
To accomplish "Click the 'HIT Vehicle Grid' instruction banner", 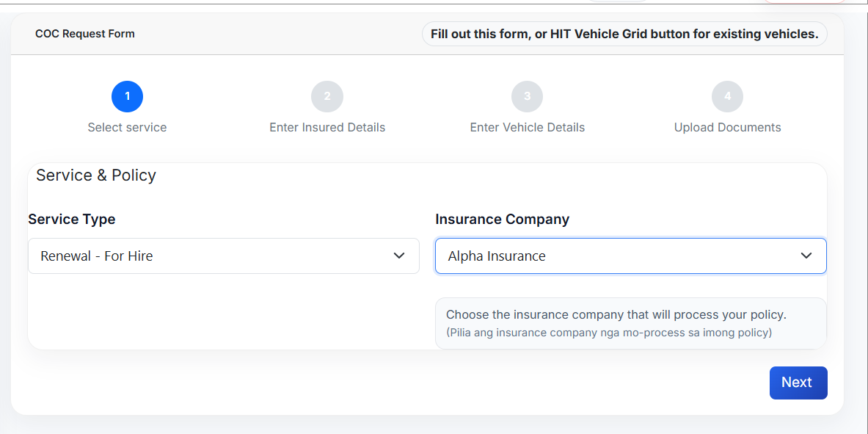I will [x=624, y=34].
